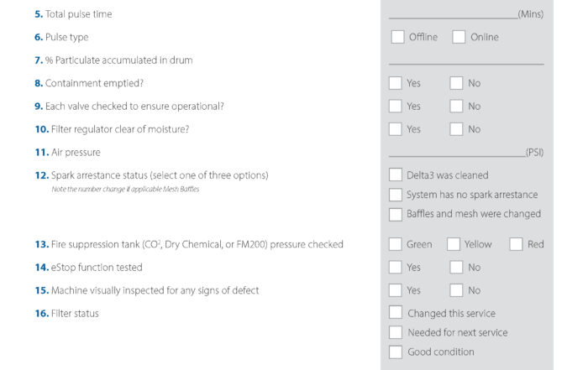Check Delta3 was cleaned option
The image size is (588, 370).
click(396, 175)
